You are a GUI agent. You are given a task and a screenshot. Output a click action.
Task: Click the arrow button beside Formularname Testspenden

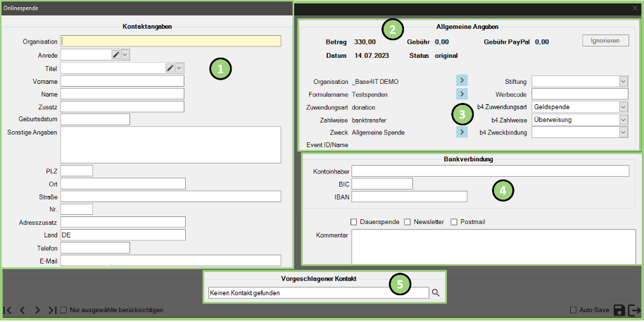pyautogui.click(x=462, y=94)
